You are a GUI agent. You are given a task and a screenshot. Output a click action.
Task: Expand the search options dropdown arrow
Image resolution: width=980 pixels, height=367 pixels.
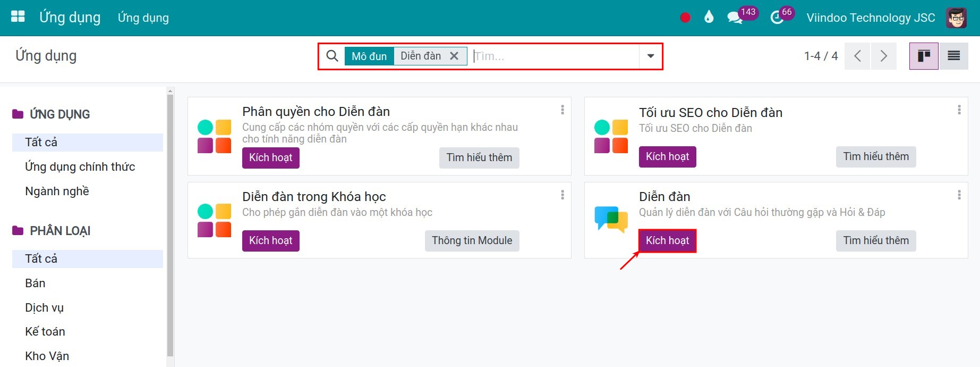(x=651, y=56)
